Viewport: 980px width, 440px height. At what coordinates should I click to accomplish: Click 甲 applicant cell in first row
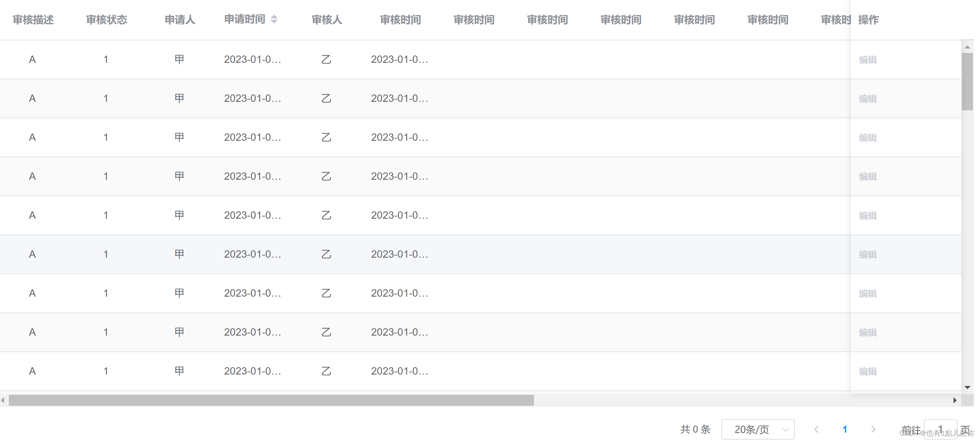179,60
